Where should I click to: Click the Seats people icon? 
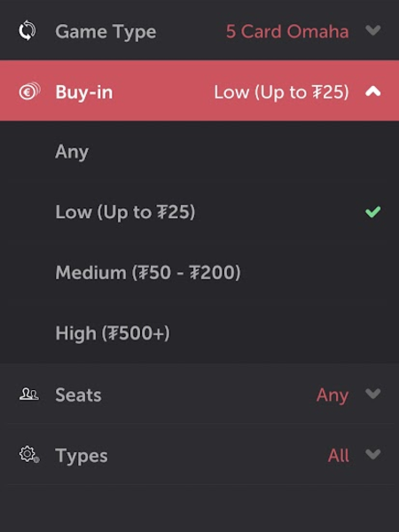tap(29, 395)
